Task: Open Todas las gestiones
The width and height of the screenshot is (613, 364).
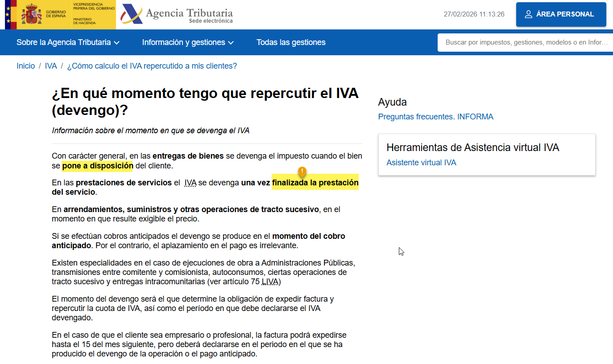Action: click(291, 42)
